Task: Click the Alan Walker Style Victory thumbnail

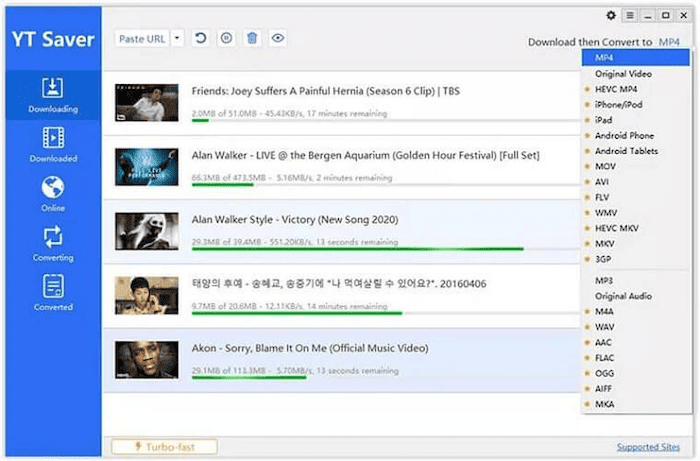Action: (x=146, y=231)
